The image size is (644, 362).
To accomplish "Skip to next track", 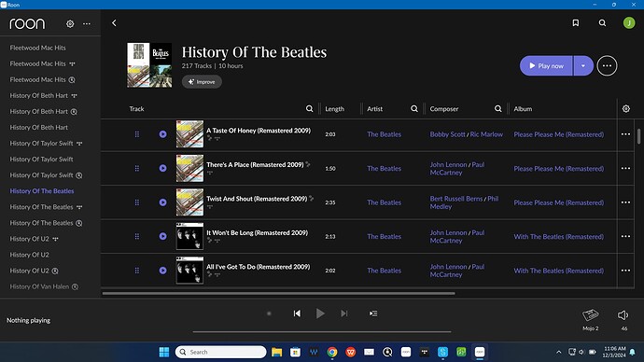I will pos(344,313).
